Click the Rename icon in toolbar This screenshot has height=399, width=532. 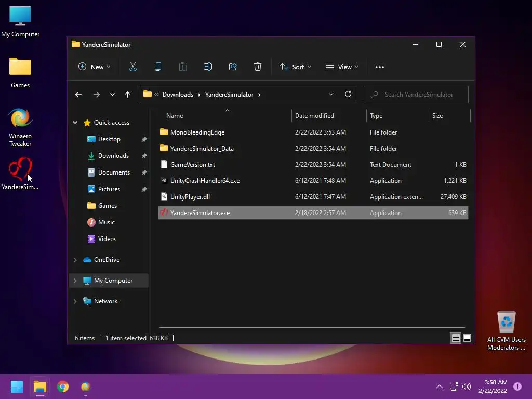(208, 67)
